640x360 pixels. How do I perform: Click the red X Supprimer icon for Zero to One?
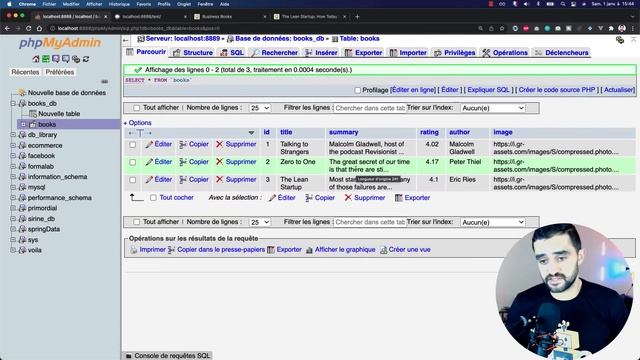(x=220, y=162)
